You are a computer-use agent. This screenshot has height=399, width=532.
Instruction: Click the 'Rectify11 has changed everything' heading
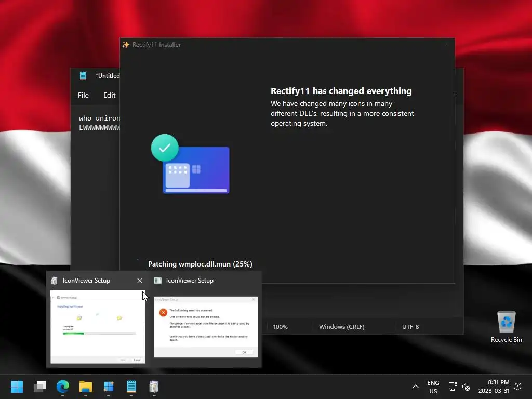[x=341, y=91]
